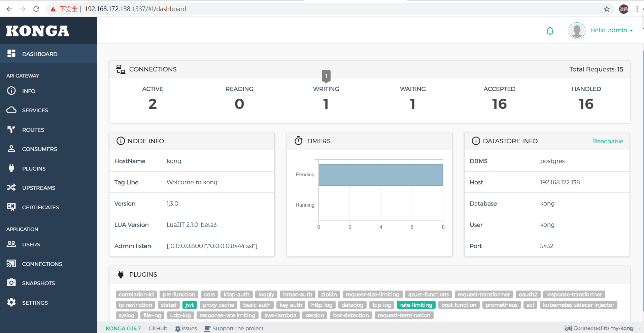Click the Reachable status text

click(608, 141)
